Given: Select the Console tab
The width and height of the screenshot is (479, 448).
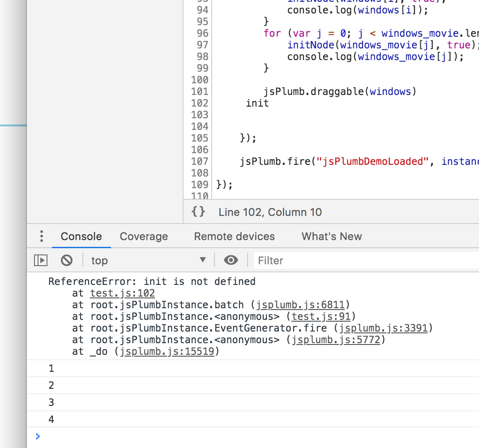Looking at the screenshot, I should pos(81,236).
